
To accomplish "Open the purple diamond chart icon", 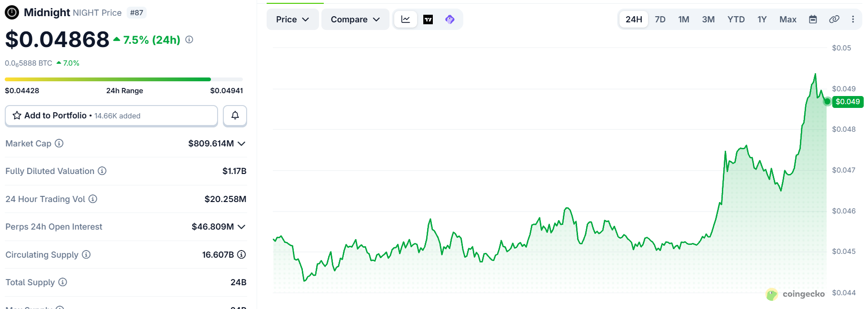I will (450, 19).
